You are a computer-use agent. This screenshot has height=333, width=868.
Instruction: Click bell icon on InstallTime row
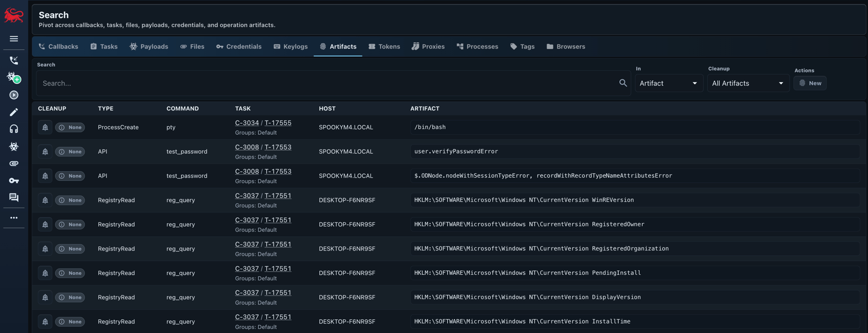(x=45, y=322)
